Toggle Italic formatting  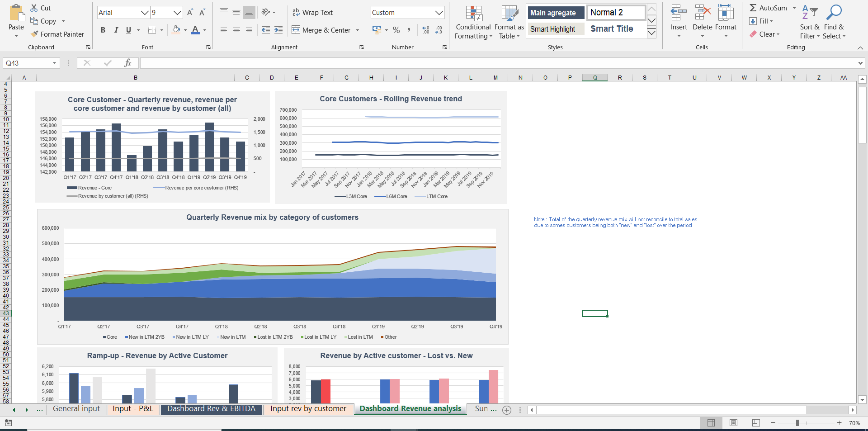(116, 30)
